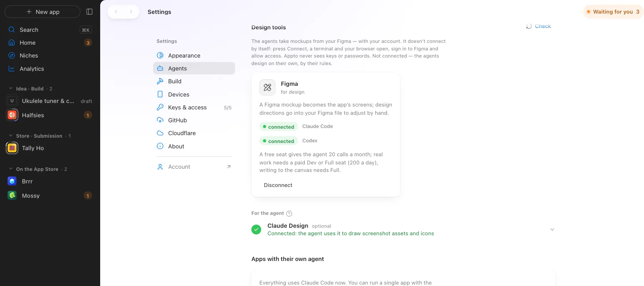Click the connected badge for Claude Code

[278, 127]
